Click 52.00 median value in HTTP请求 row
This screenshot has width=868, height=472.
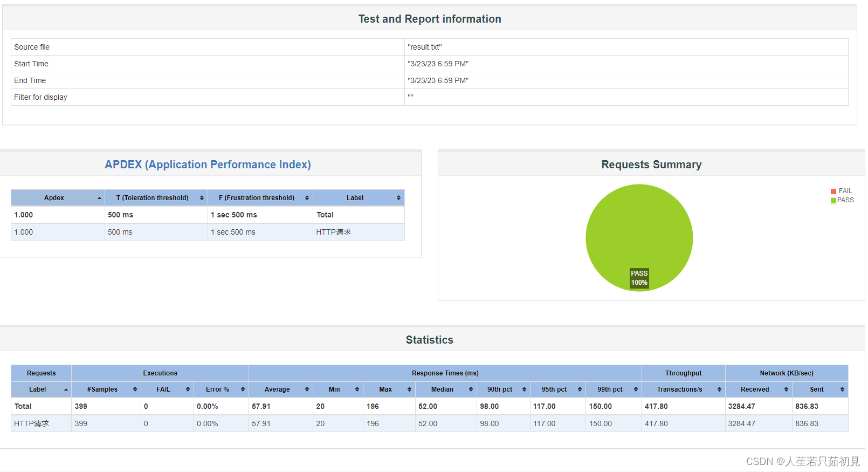tap(428, 423)
